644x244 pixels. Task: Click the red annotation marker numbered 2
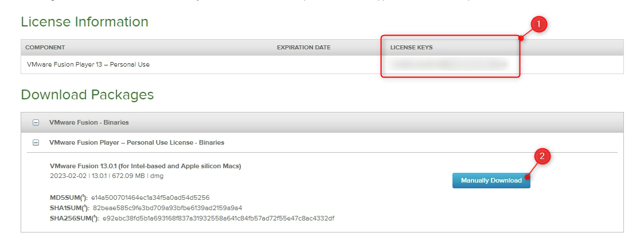click(542, 156)
